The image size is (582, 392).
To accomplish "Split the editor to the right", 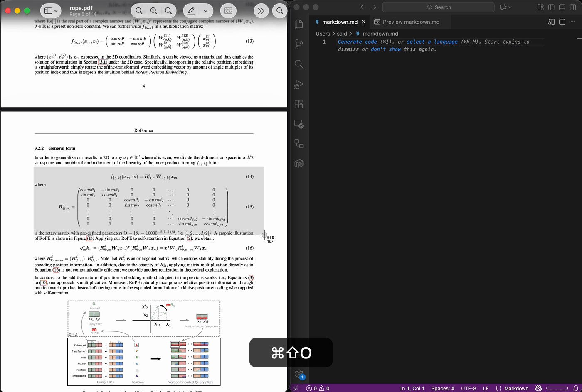I will [x=562, y=22].
